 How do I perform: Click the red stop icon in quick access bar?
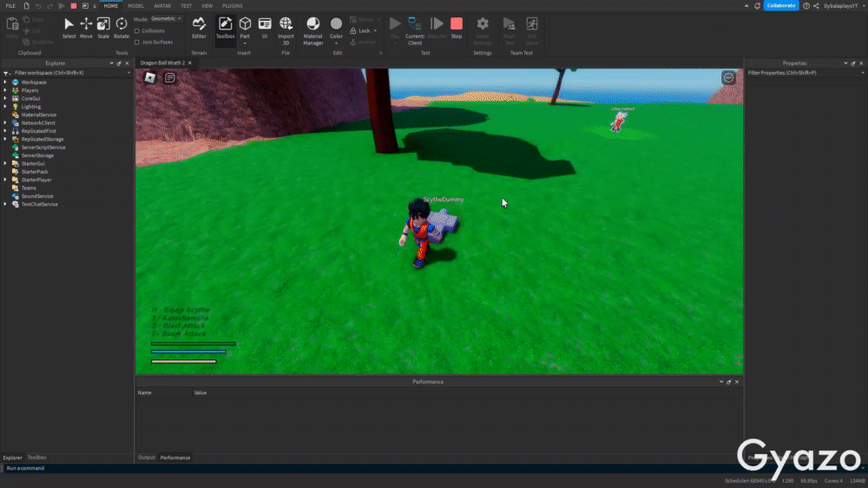click(x=73, y=5)
